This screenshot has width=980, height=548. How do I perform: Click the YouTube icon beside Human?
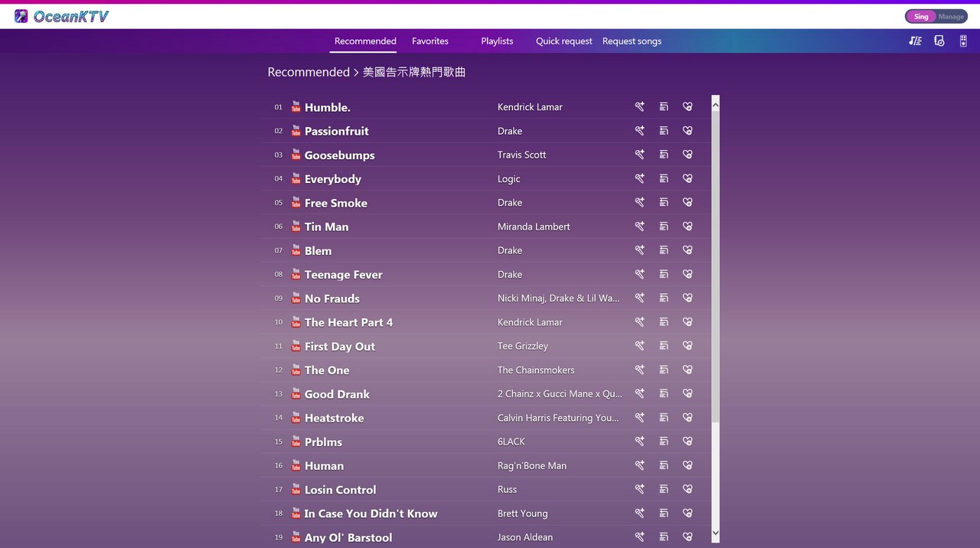point(296,465)
